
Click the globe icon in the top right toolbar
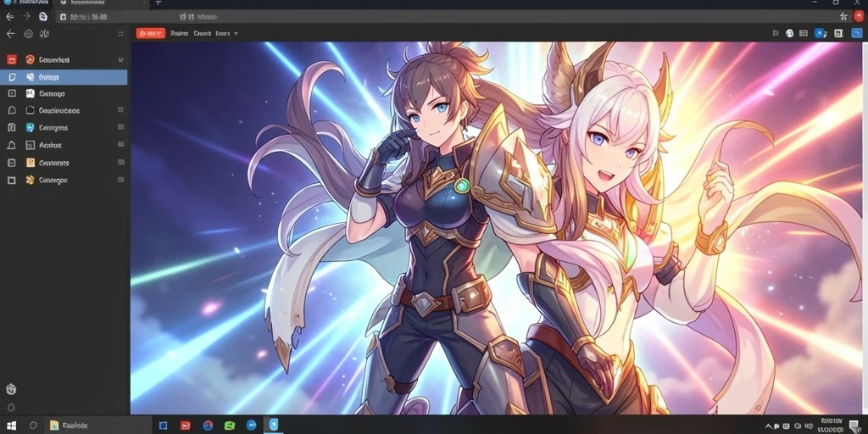click(789, 33)
